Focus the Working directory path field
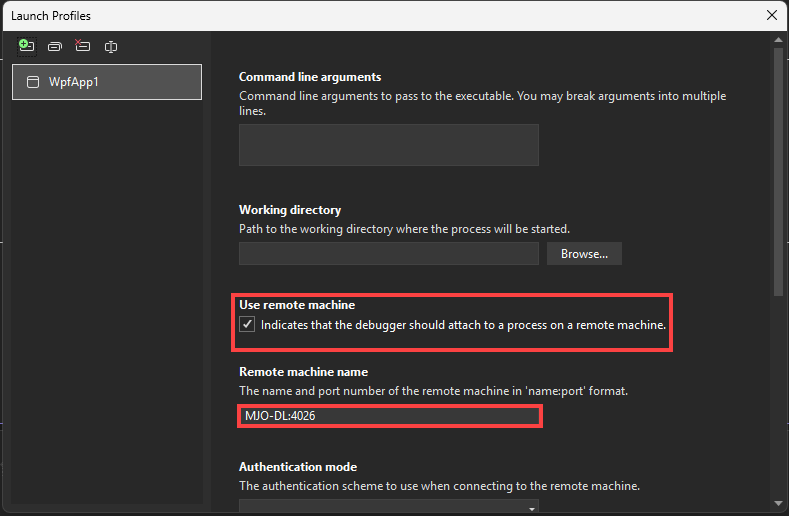This screenshot has width=789, height=516. [x=388, y=254]
